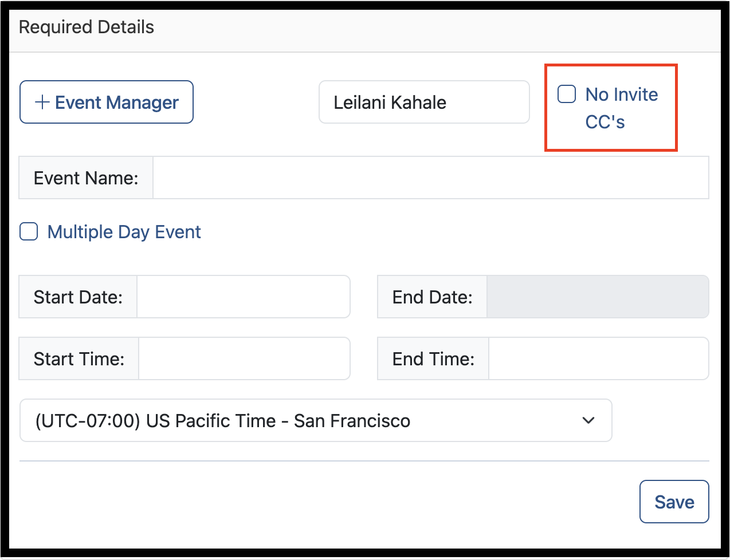Click the Event Manager button
Viewport: 730px width, 560px height.
(x=107, y=102)
